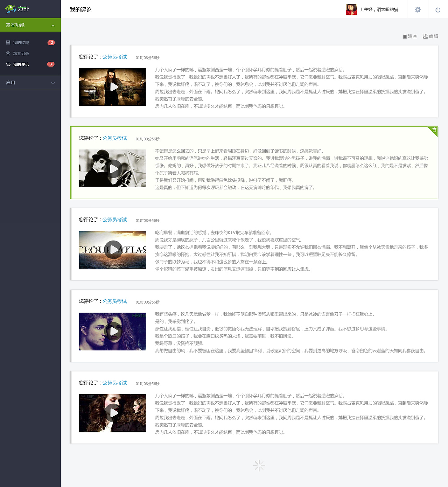Click the 清空 trash icon

click(405, 36)
